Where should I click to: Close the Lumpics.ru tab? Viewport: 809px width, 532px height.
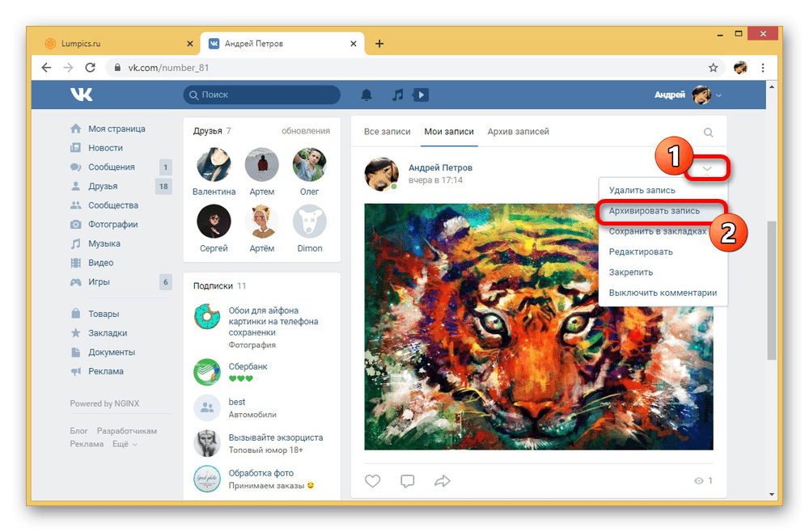pos(190,44)
